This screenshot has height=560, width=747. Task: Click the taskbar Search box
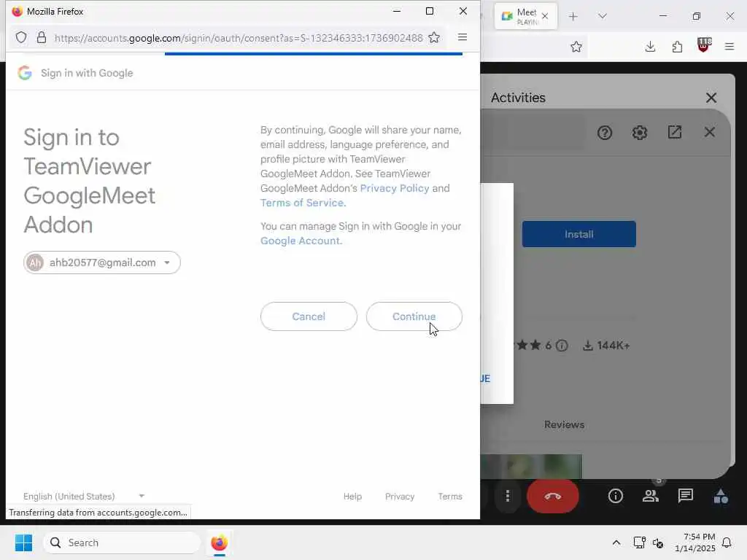coord(122,542)
